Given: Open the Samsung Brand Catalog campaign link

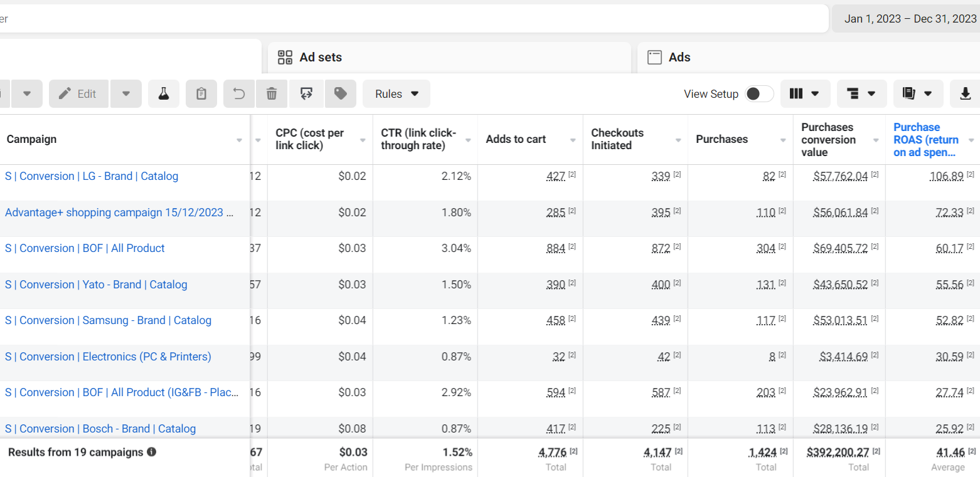Looking at the screenshot, I should (108, 320).
